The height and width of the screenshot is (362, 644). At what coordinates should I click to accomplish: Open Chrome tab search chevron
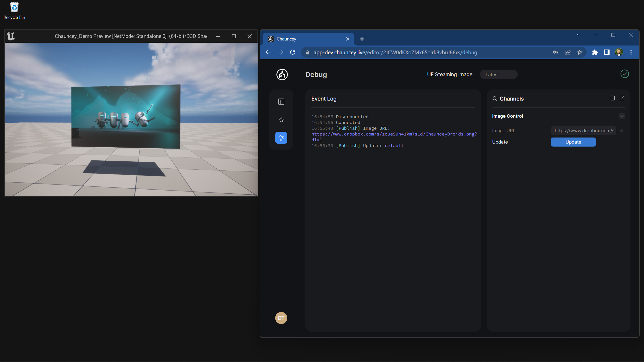[x=579, y=35]
